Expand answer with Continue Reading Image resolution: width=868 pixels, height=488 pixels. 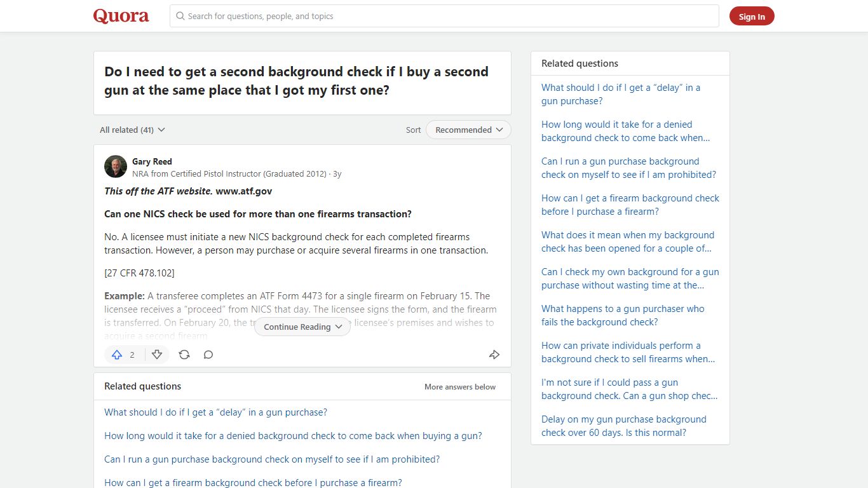point(302,327)
